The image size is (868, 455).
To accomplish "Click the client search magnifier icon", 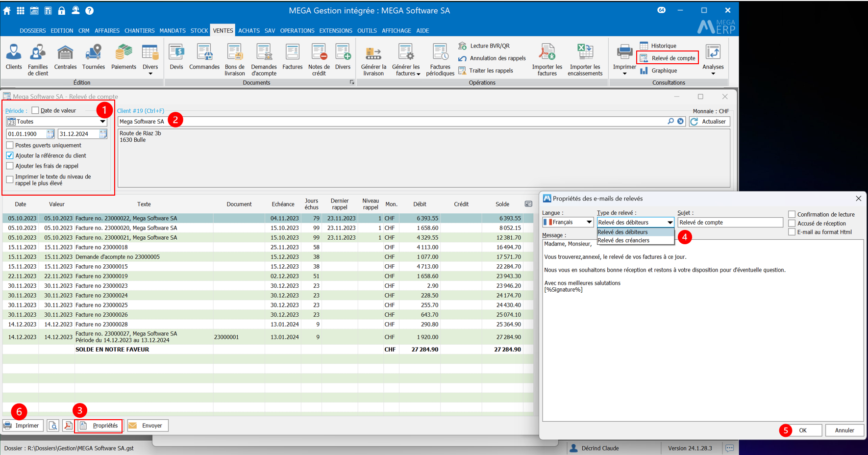I will point(670,121).
